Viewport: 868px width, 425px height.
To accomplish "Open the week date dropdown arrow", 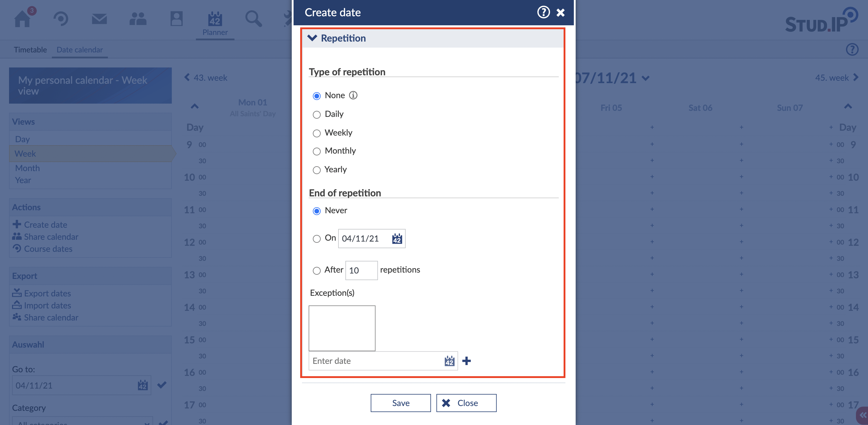I will pos(645,79).
